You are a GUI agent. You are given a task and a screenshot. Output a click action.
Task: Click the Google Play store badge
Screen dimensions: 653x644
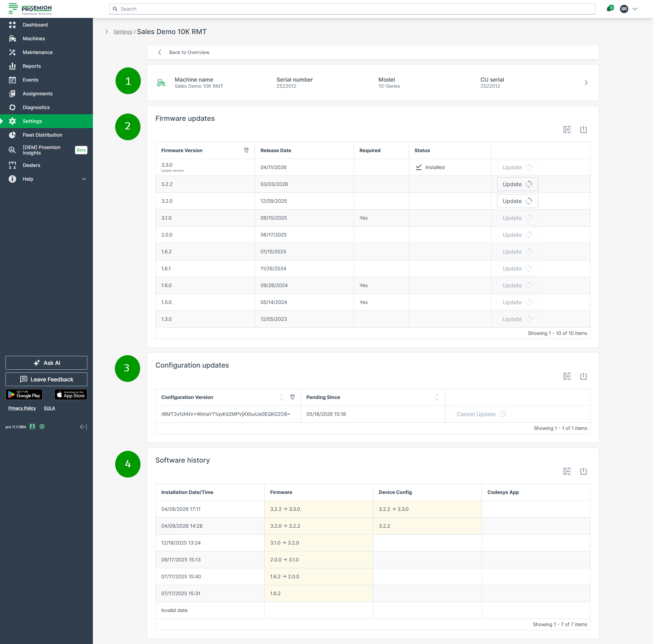coord(24,394)
